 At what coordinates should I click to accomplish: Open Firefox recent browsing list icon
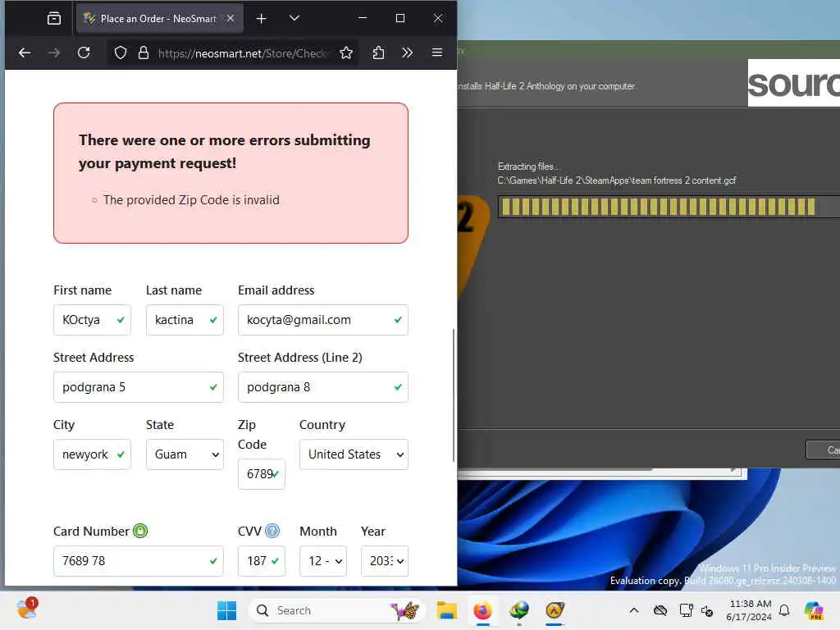(x=54, y=19)
